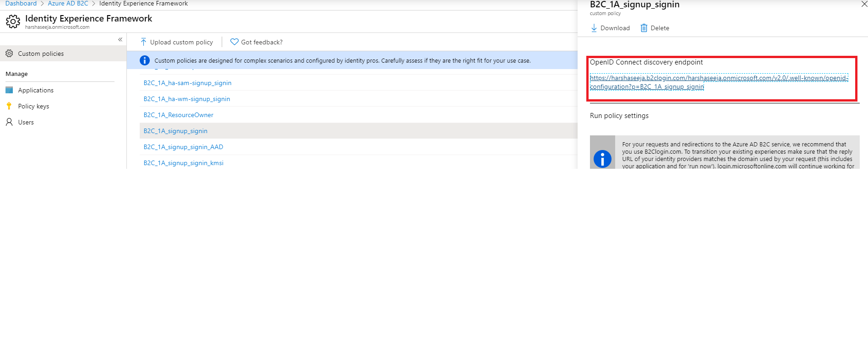868x349 pixels.
Task: Click the Applications icon in sidebar
Action: (x=9, y=90)
